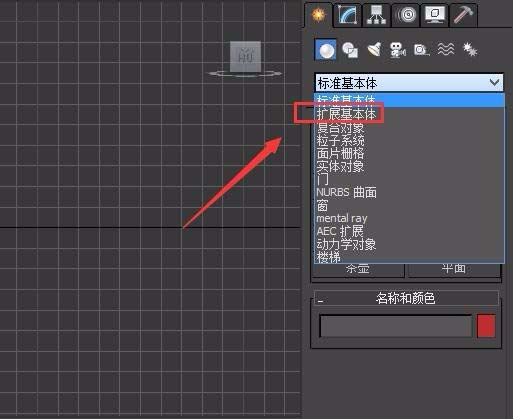
Task: Choose 楼梯 in the dropdown list
Action: (x=409, y=257)
